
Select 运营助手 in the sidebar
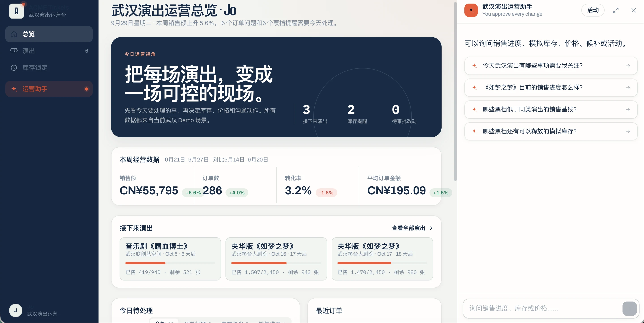pos(49,89)
